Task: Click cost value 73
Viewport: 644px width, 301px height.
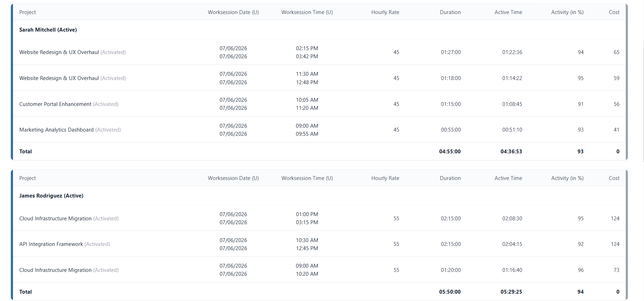Action: click(617, 270)
